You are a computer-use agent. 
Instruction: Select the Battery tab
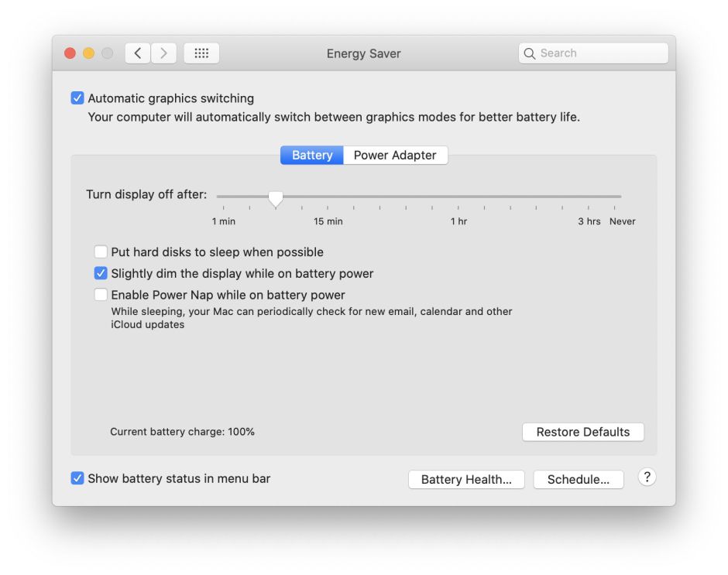coord(311,155)
